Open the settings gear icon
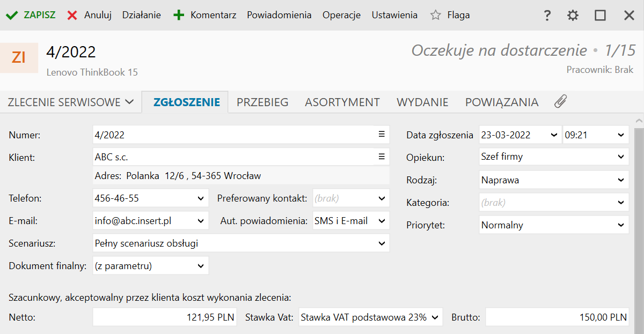The height and width of the screenshot is (334, 644). click(573, 16)
